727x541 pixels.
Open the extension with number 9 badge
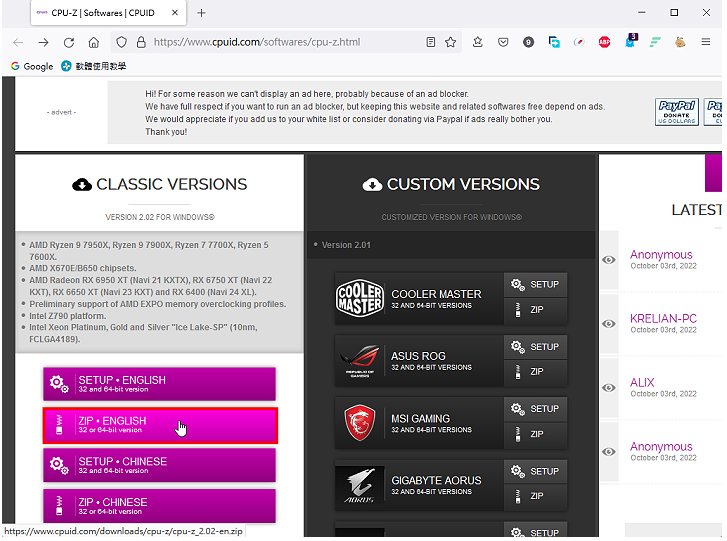pos(528,42)
